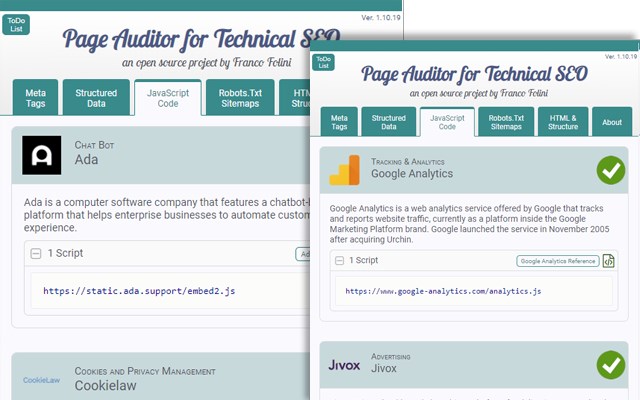
Task: Collapse the Google Analytics 1 Script section
Action: click(x=339, y=260)
